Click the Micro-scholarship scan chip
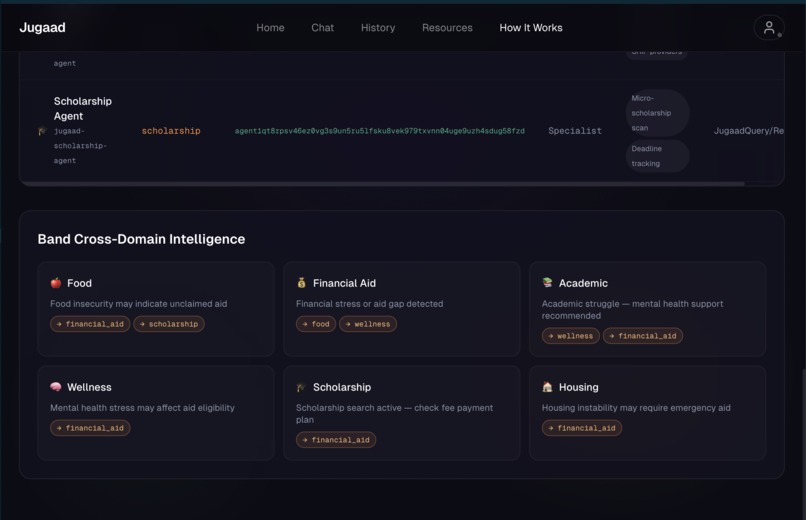Image resolution: width=806 pixels, height=520 pixels. coord(657,113)
